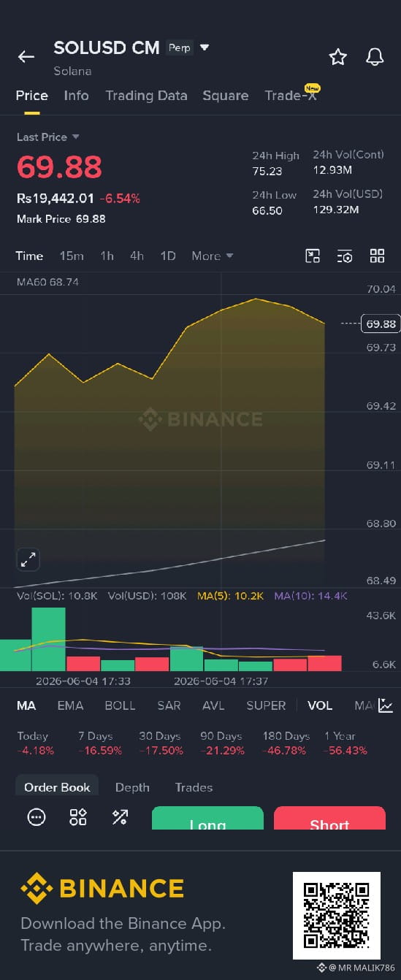401x980 pixels.
Task: Expand the SOLUSD CM pair selector arrow
Action: 205,47
